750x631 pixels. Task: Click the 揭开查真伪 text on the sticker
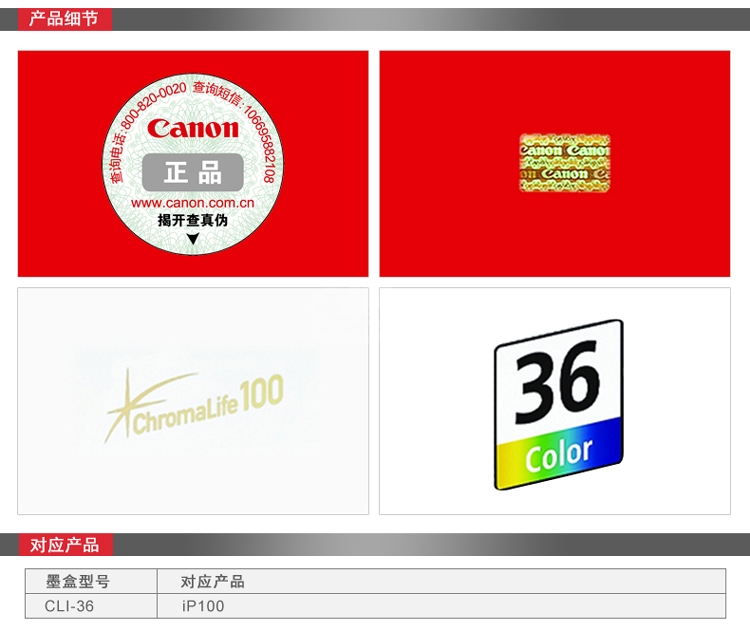click(x=193, y=221)
